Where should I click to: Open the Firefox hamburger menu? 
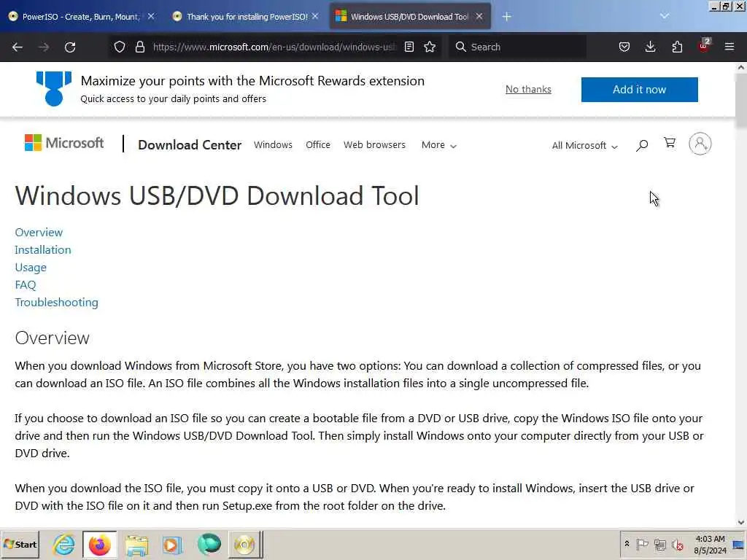click(x=729, y=47)
